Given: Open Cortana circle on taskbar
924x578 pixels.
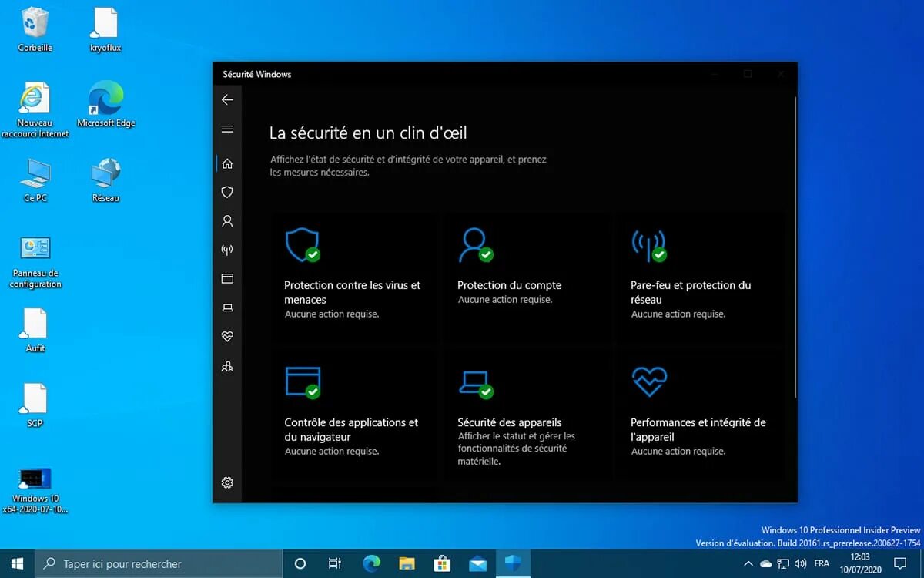Looking at the screenshot, I should (300, 563).
